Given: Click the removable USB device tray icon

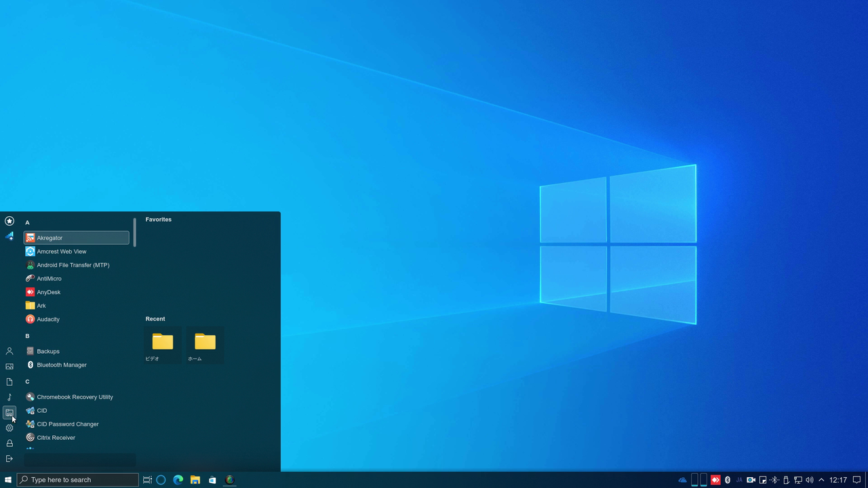Looking at the screenshot, I should pyautogui.click(x=786, y=480).
